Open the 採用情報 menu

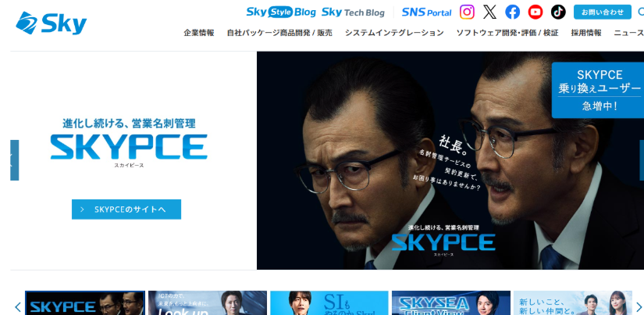pyautogui.click(x=586, y=33)
